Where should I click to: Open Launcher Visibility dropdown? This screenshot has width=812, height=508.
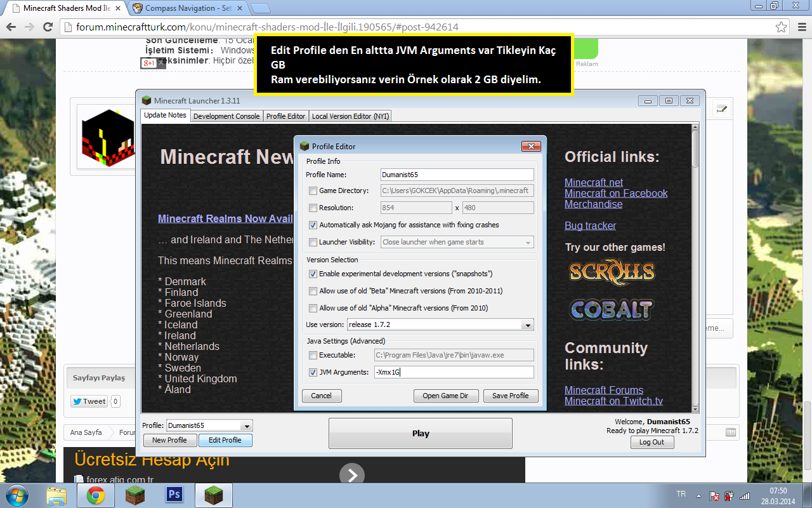tap(457, 242)
